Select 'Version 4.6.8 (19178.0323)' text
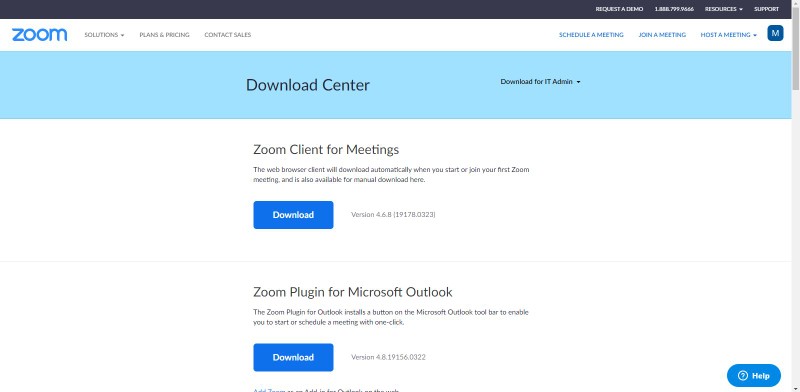The height and width of the screenshot is (392, 800). tap(393, 215)
